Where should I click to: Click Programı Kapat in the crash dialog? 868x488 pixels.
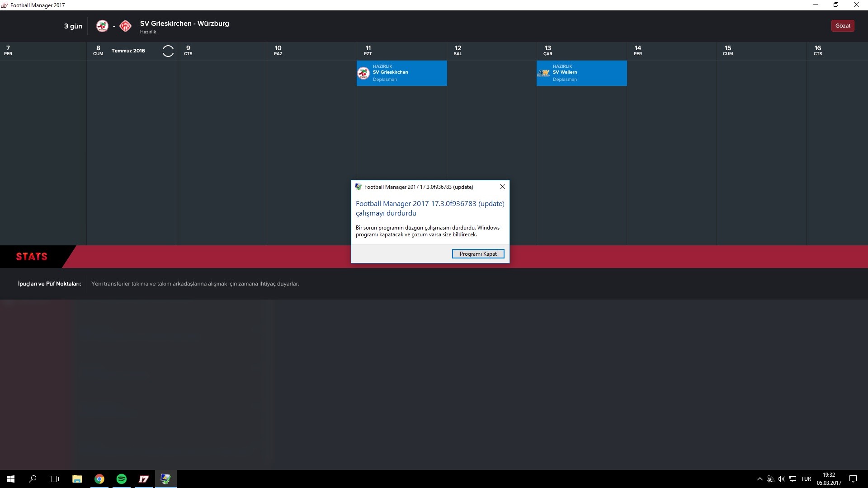[x=478, y=254]
